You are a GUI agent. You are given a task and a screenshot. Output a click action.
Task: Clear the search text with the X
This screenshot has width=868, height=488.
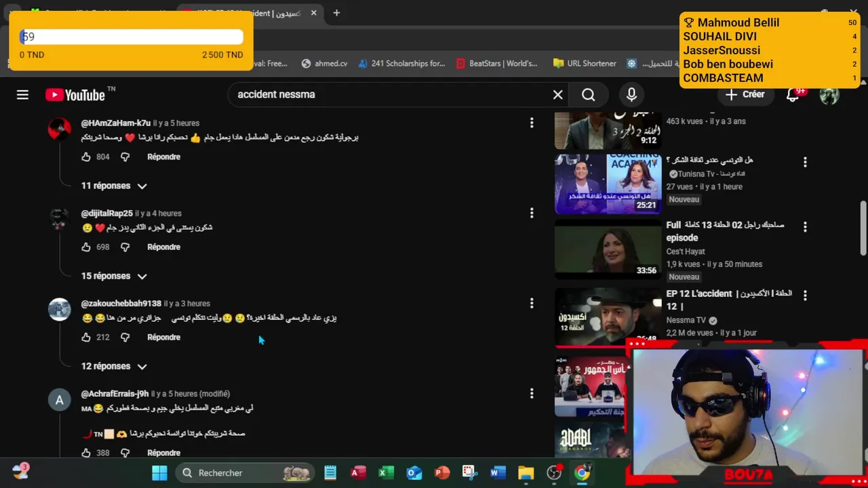pos(557,95)
